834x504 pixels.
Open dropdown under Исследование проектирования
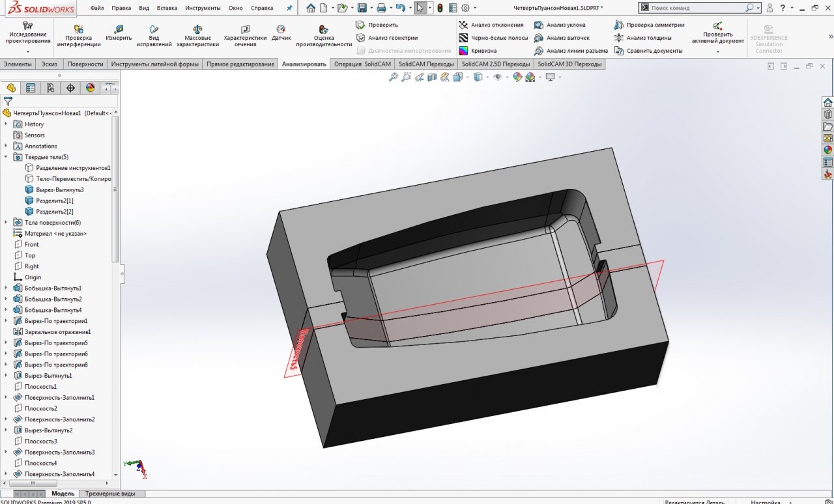(x=27, y=52)
